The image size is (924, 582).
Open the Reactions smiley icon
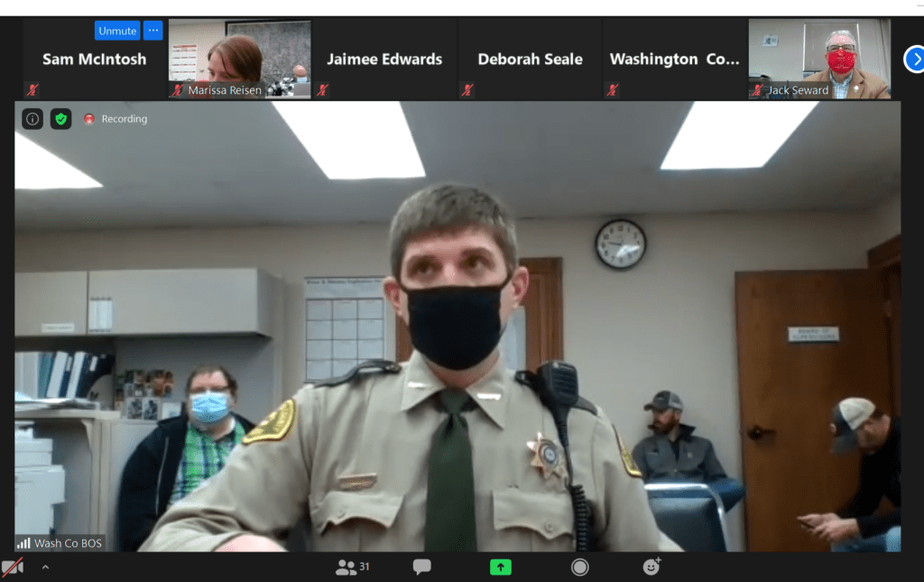pyautogui.click(x=651, y=567)
